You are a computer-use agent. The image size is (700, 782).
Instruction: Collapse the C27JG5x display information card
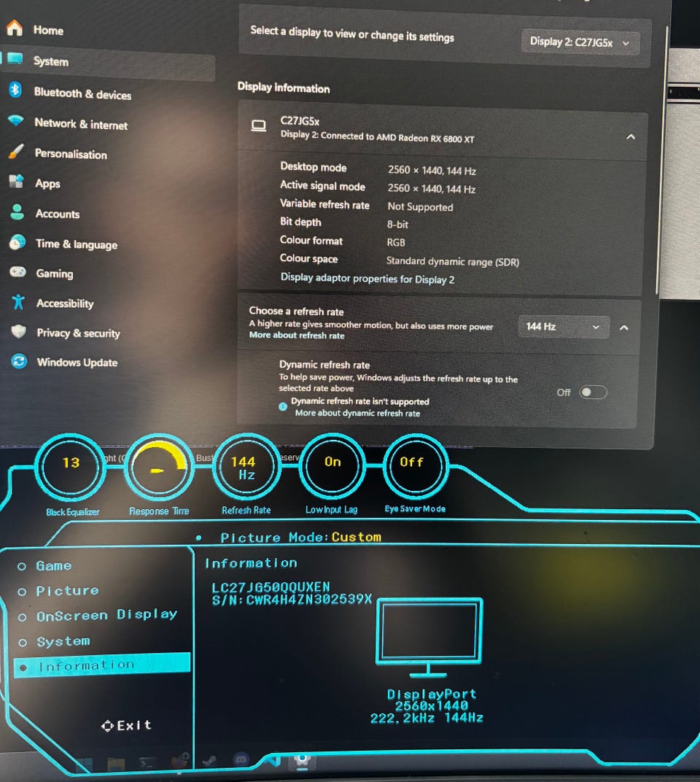click(631, 136)
